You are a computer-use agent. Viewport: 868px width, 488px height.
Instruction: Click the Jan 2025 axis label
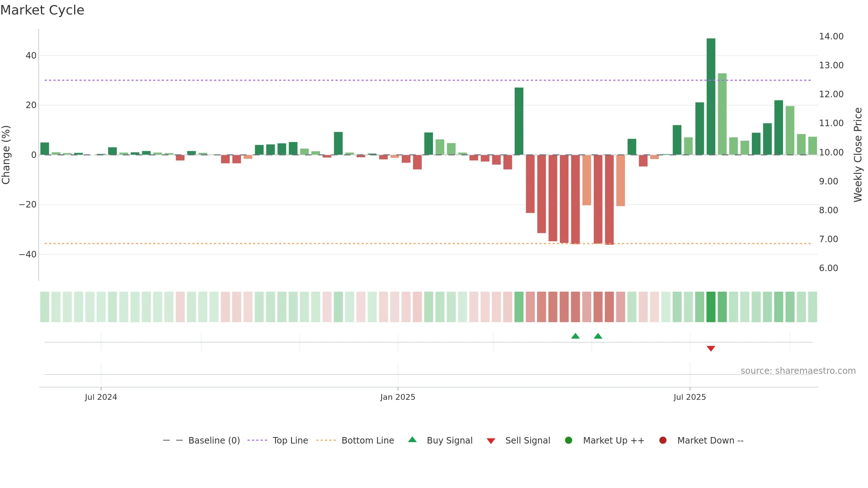click(x=398, y=397)
